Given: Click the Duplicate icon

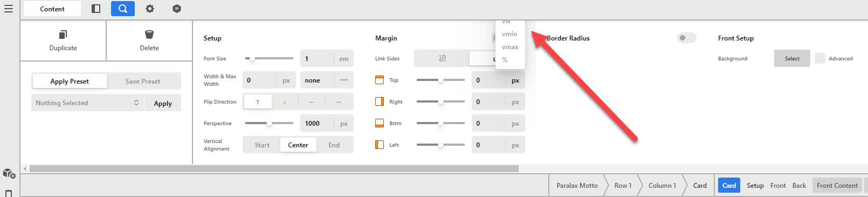Looking at the screenshot, I should 63,35.
